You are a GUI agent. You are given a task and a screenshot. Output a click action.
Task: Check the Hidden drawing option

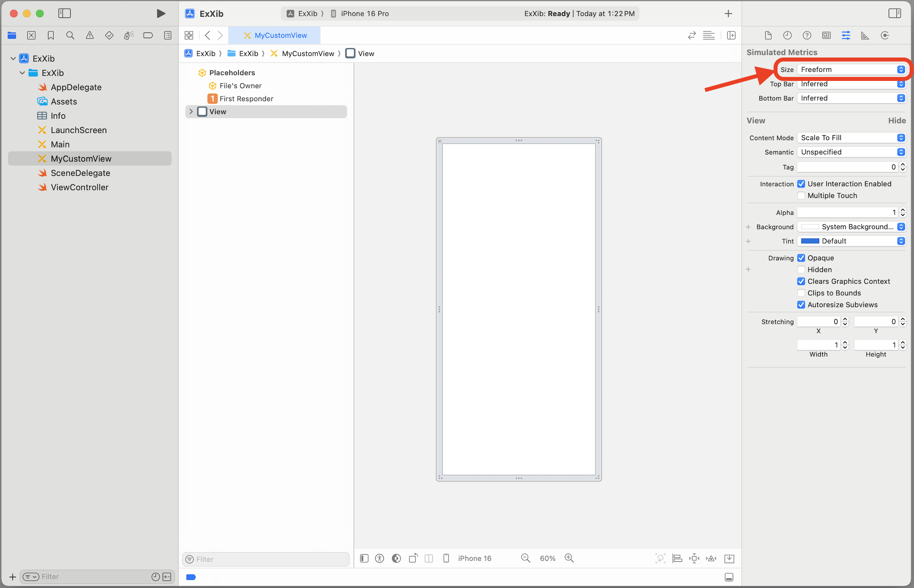pos(801,270)
